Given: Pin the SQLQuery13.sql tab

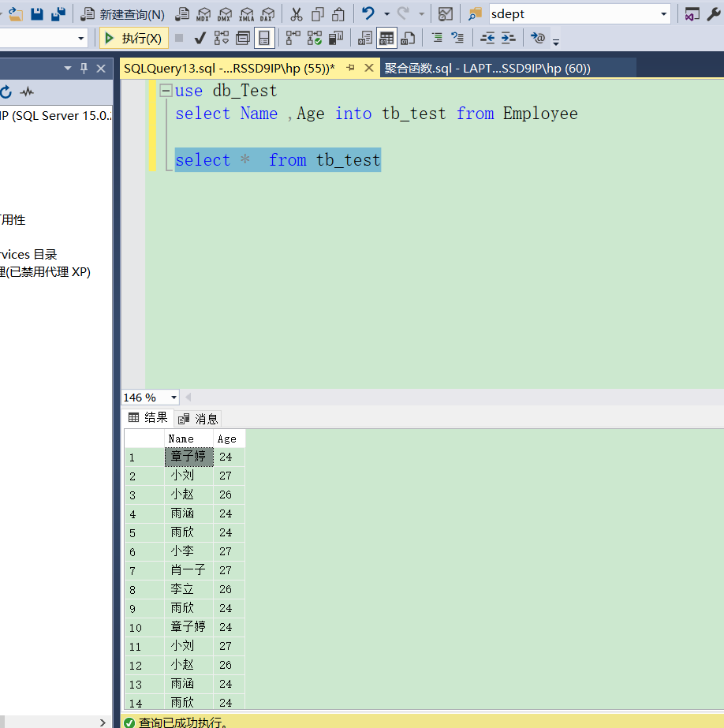Looking at the screenshot, I should pos(350,69).
